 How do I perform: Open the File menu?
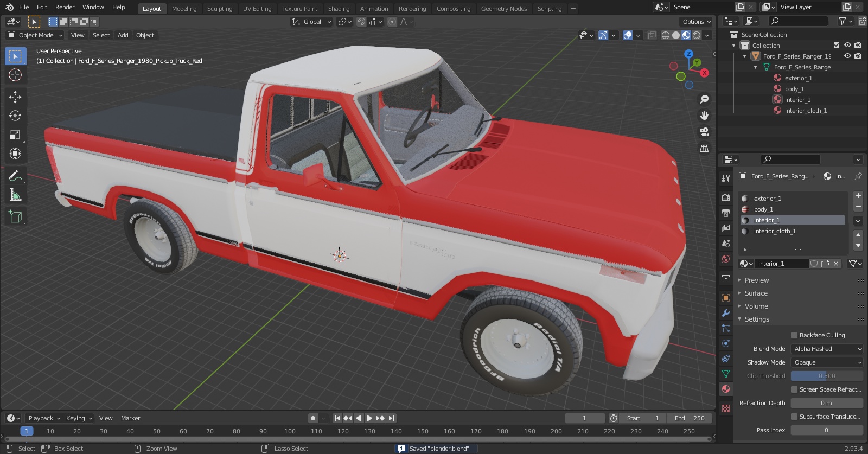[x=24, y=7]
